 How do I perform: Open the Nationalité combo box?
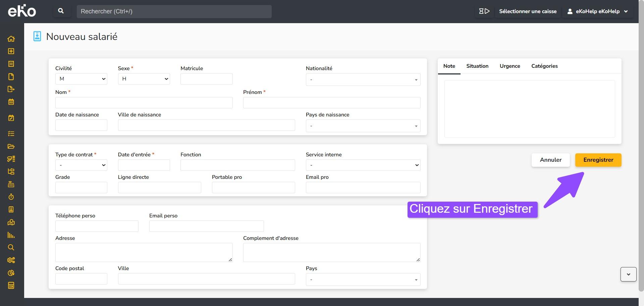point(363,80)
